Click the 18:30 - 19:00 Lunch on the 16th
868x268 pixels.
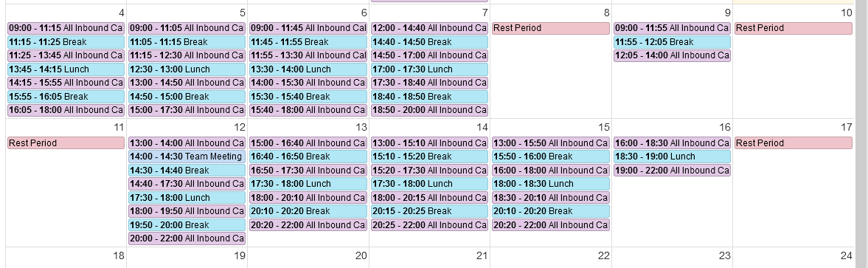(x=672, y=157)
